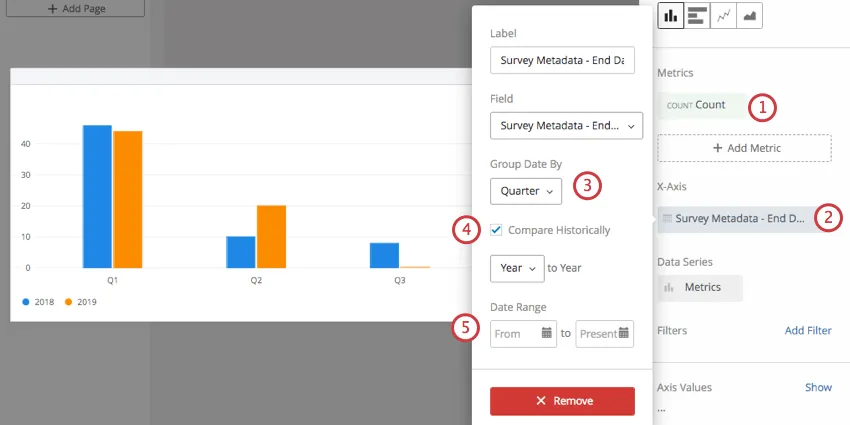This screenshot has height=425, width=850.
Task: Switch to the line chart type icon
Action: click(723, 16)
